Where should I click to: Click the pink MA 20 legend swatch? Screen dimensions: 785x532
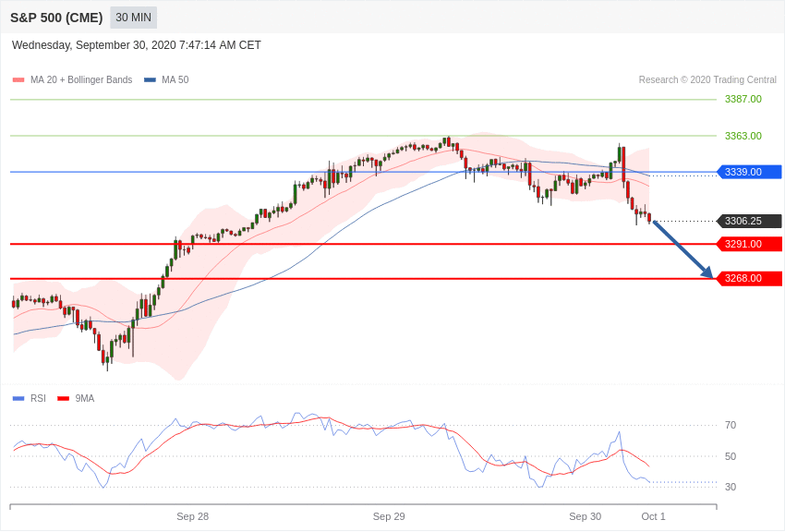[18, 79]
